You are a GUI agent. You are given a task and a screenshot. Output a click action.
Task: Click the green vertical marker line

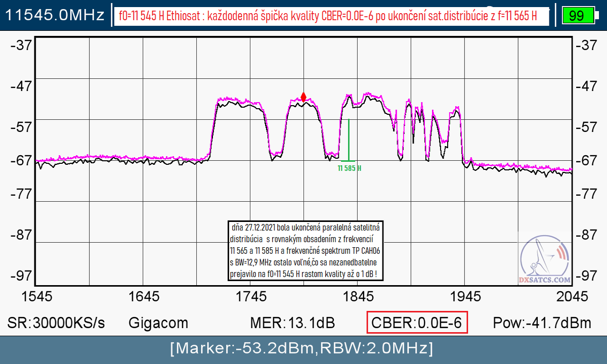(349, 140)
